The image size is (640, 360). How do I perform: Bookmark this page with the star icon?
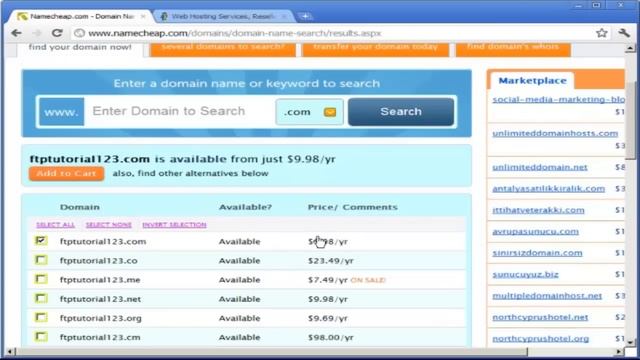click(x=602, y=33)
